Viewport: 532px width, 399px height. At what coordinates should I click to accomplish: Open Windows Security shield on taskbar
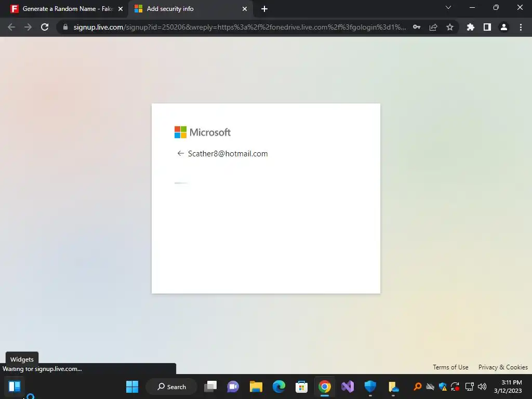370,387
